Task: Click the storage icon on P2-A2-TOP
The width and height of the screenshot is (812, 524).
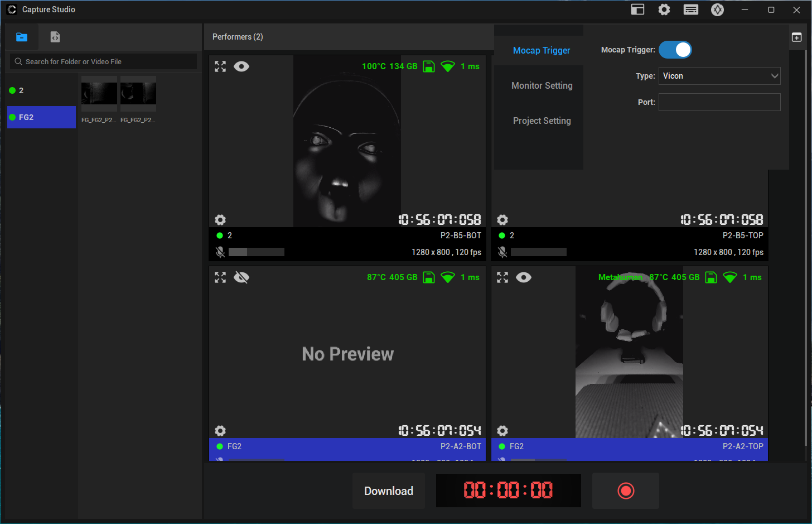Action: click(x=711, y=277)
